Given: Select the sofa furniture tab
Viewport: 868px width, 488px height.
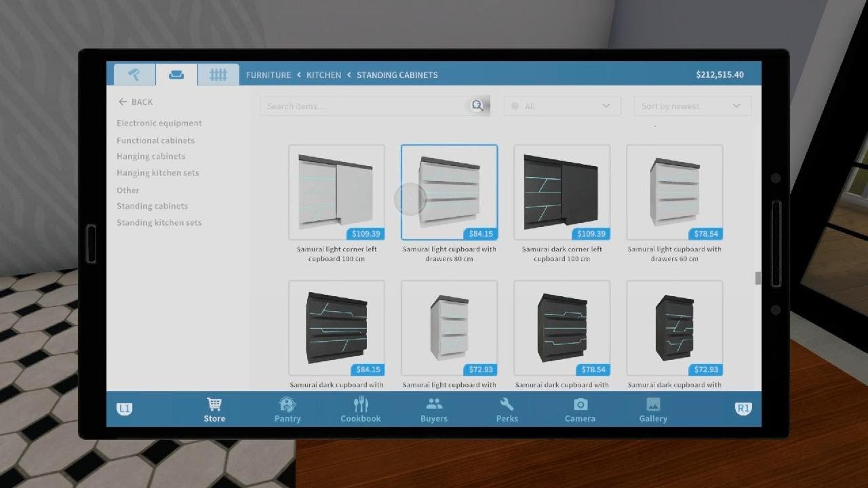Looking at the screenshot, I should click(176, 75).
